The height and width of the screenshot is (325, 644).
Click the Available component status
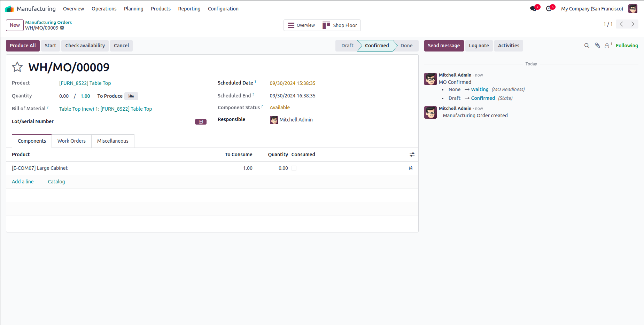tap(280, 108)
